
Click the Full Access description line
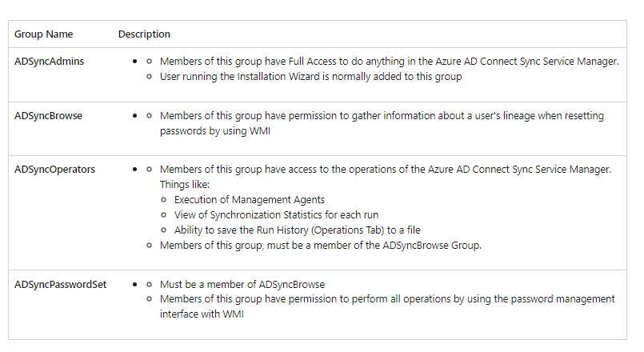[389, 61]
